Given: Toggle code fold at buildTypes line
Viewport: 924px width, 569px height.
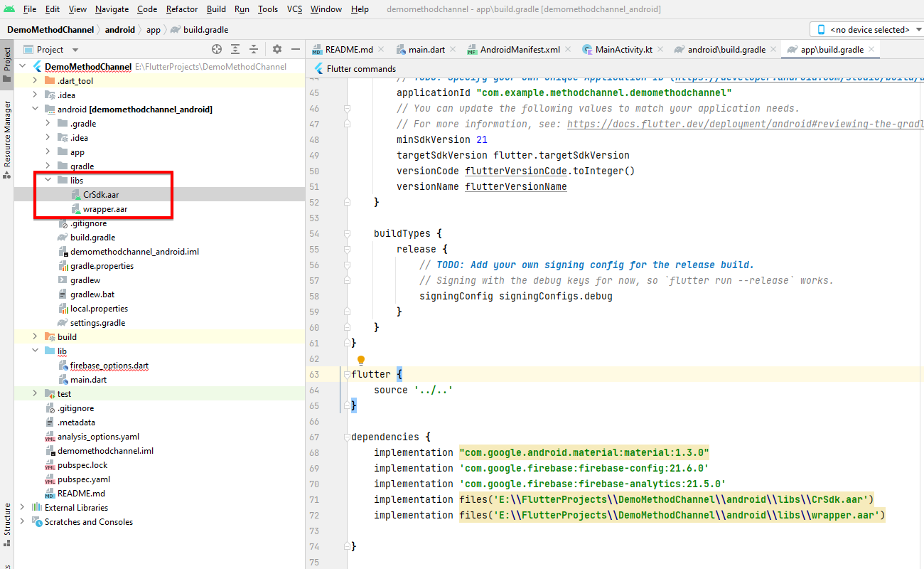Looking at the screenshot, I should [348, 233].
